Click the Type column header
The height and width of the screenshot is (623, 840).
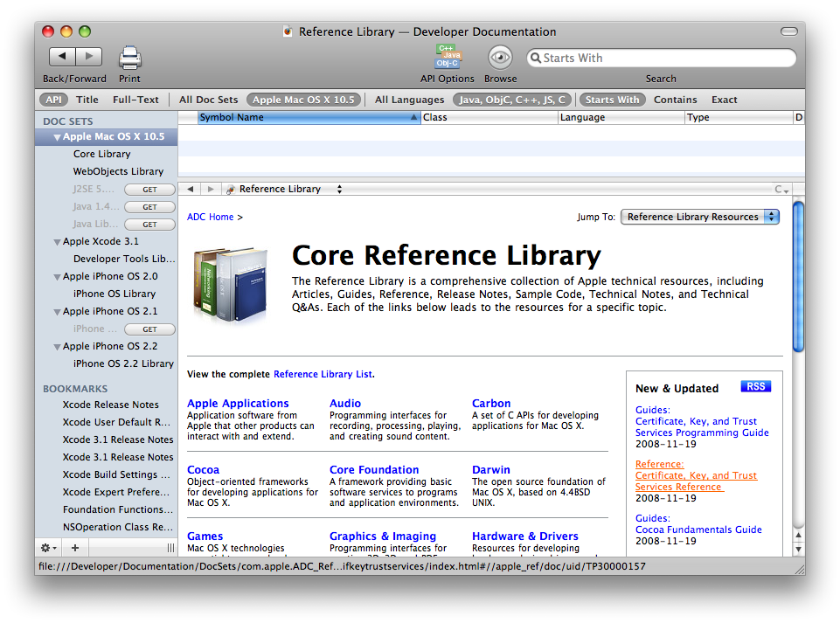(x=739, y=117)
